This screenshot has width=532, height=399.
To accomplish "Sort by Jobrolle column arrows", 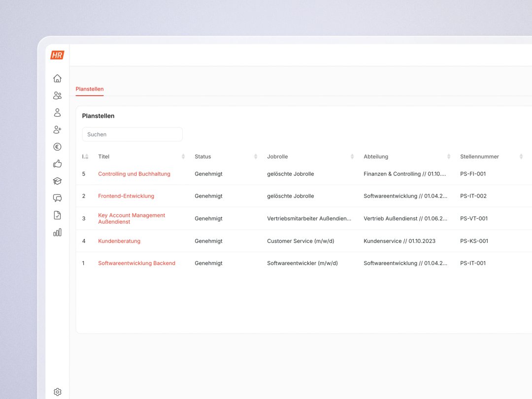I will [x=352, y=157].
